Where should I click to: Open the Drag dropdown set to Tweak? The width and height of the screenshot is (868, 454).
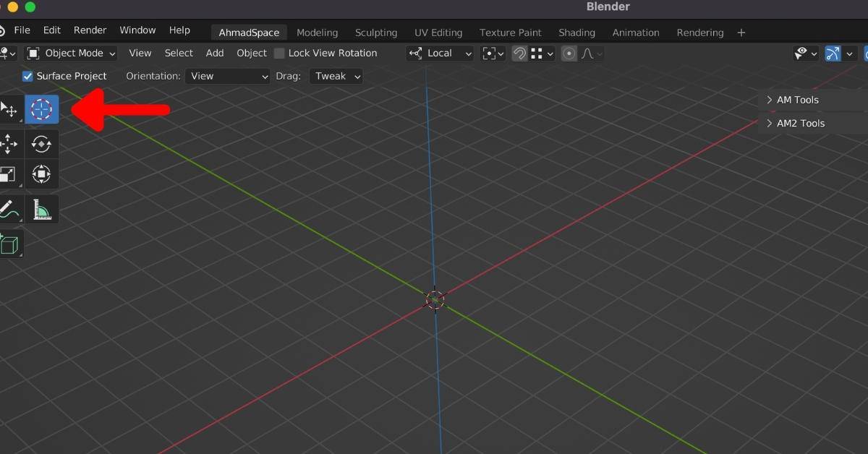[336, 76]
